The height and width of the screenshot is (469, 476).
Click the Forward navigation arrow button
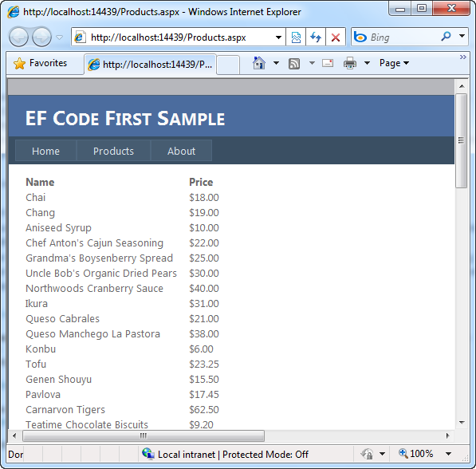pos(41,37)
